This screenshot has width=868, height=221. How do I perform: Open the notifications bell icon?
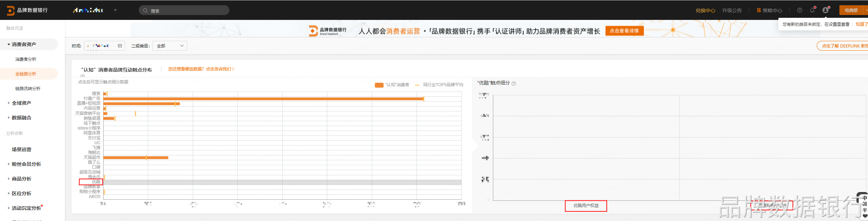[812, 10]
